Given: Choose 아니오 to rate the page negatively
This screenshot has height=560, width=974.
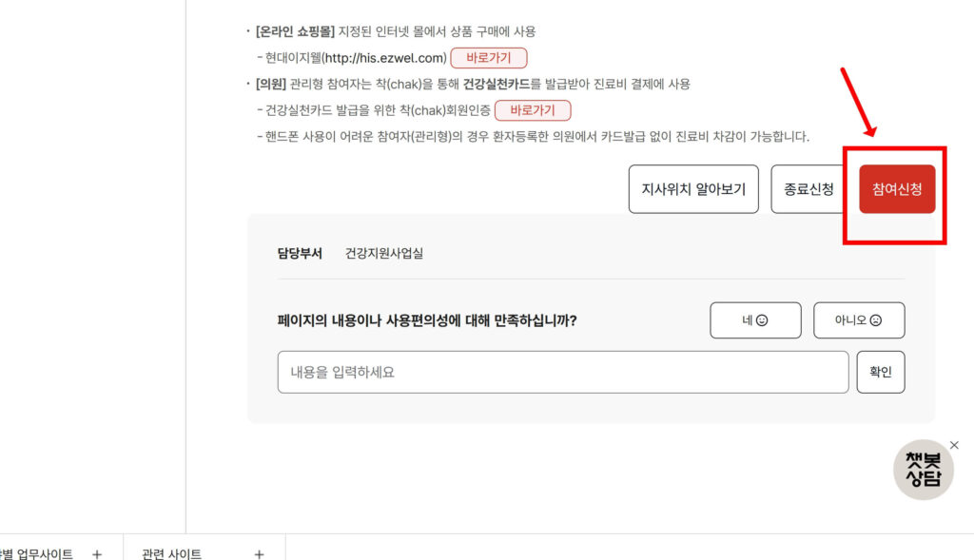Looking at the screenshot, I should pos(859,319).
